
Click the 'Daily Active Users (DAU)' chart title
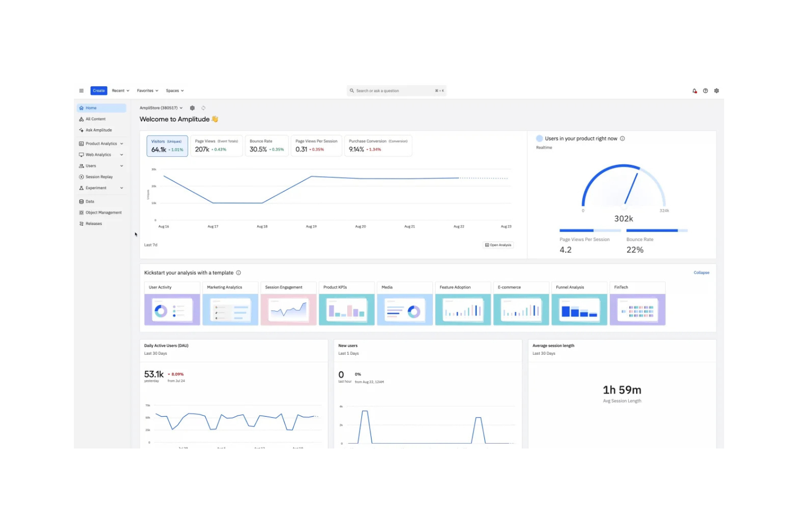coord(167,346)
